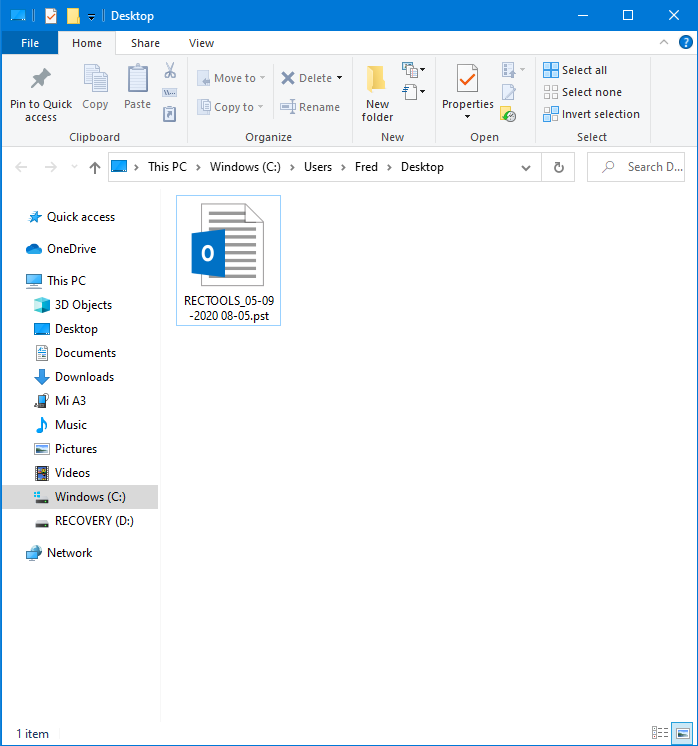
Task: Open the New item menu icon
Action: 413,70
